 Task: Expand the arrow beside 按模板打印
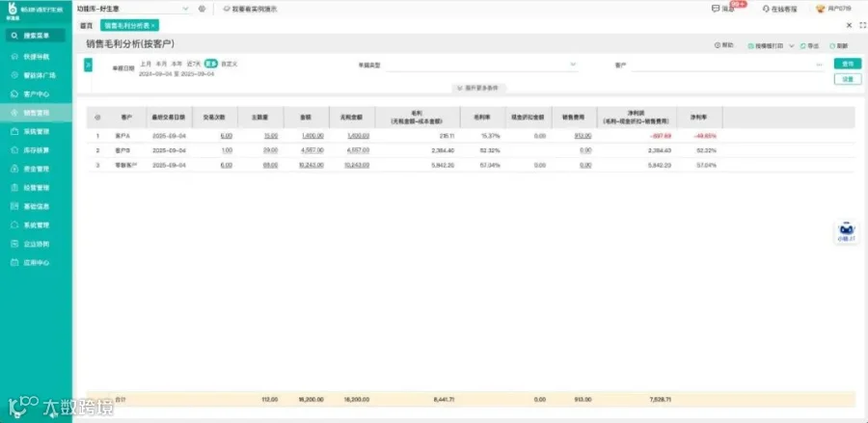click(792, 46)
